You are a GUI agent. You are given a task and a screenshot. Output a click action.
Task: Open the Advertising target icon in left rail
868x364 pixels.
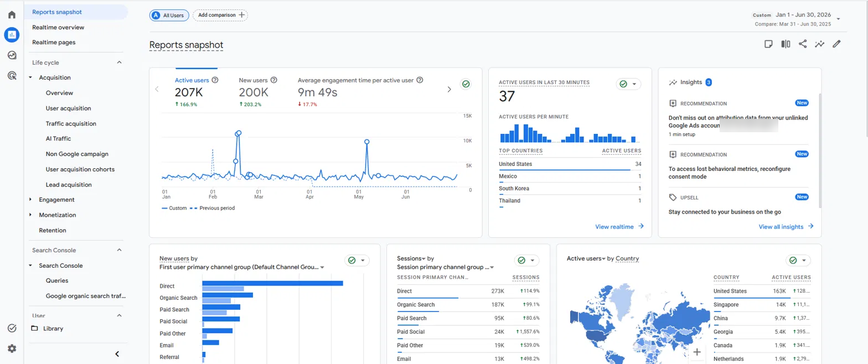[x=12, y=76]
